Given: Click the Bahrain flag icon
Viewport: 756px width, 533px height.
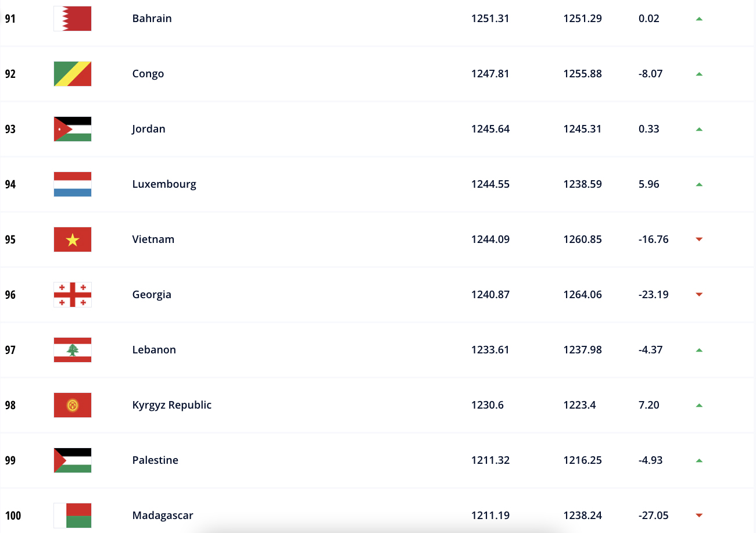Looking at the screenshot, I should point(73,19).
